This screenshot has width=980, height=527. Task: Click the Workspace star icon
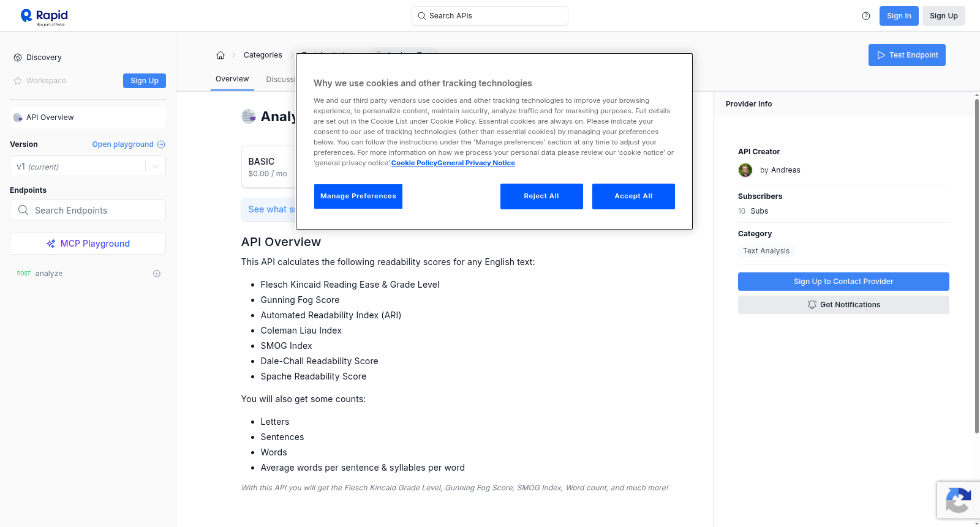18,81
